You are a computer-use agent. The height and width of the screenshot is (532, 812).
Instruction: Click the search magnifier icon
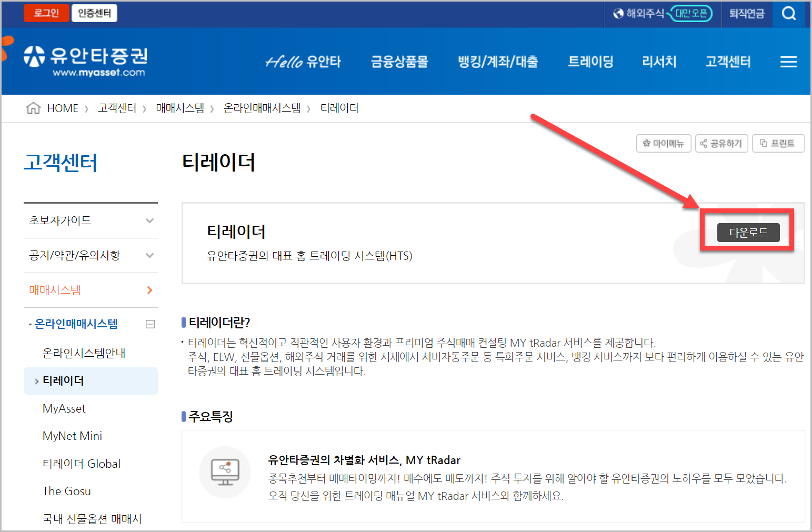tap(789, 13)
